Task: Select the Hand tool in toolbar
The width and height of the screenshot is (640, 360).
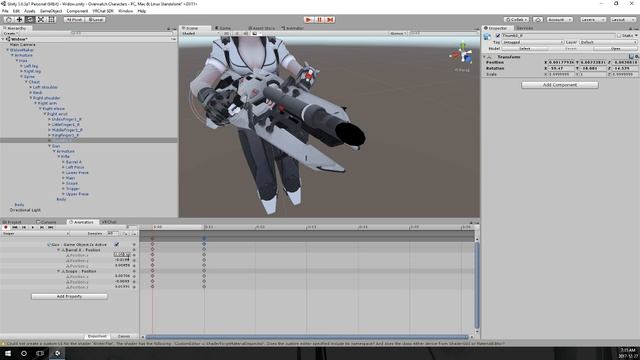Action: click(x=8, y=19)
